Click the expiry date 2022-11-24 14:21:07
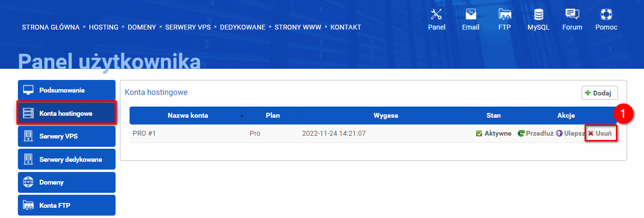644x218 pixels. [x=334, y=133]
